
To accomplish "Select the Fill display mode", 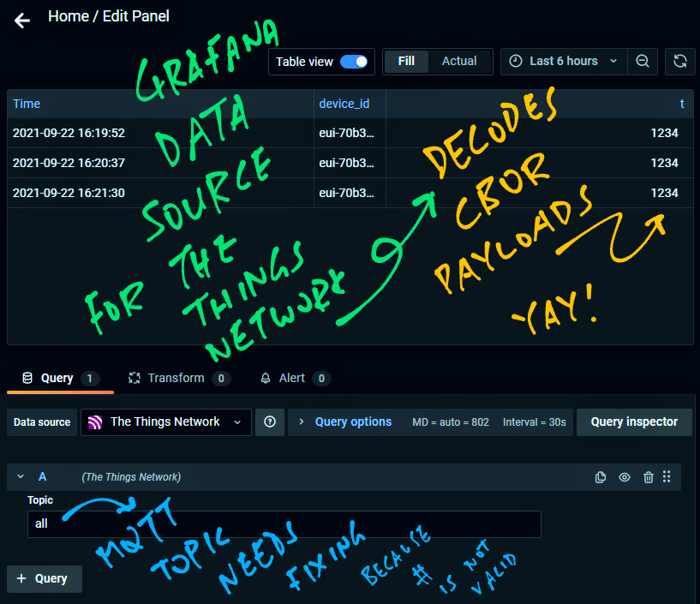I will (406, 61).
